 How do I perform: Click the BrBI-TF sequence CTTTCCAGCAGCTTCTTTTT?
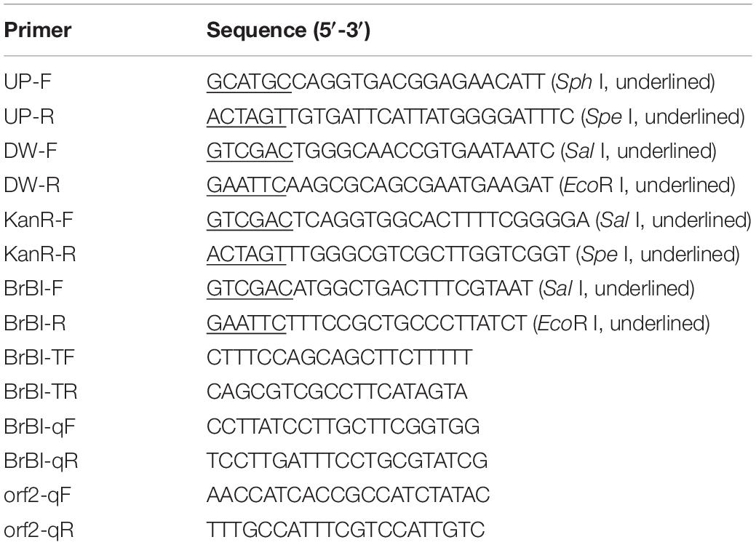click(x=339, y=357)
